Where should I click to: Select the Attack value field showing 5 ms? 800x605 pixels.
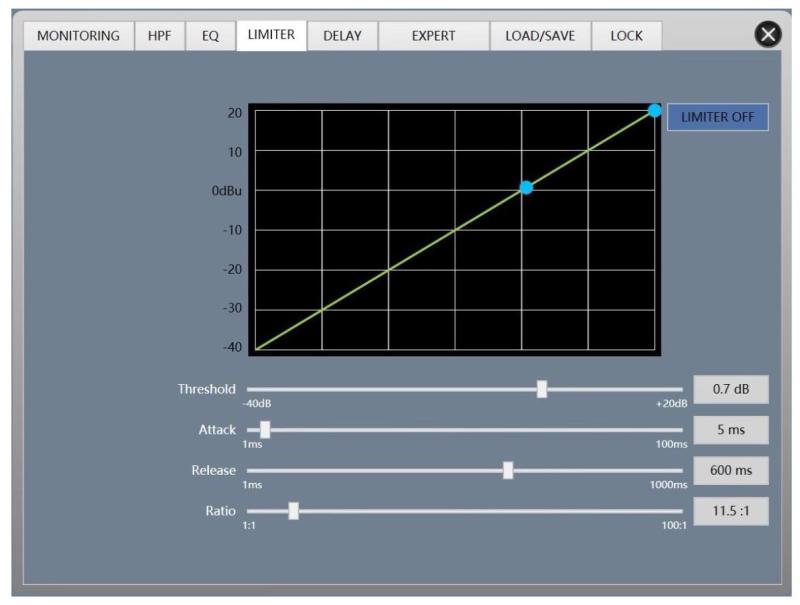(x=731, y=430)
